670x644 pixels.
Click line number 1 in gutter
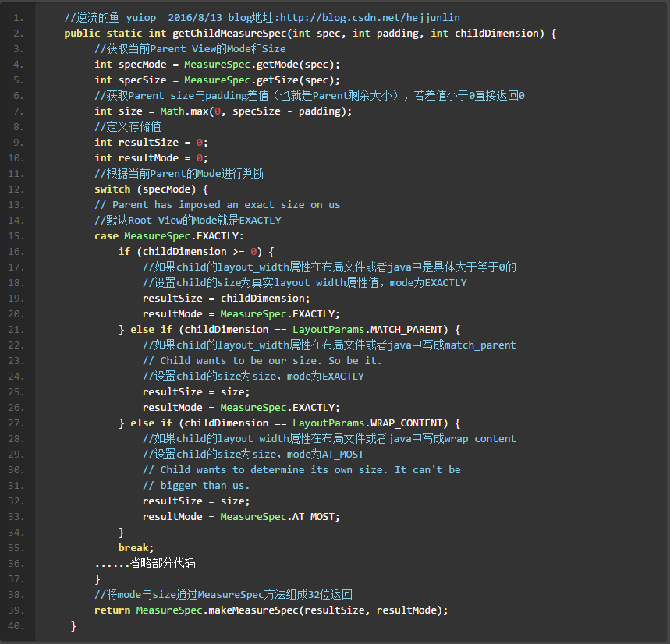18,17
